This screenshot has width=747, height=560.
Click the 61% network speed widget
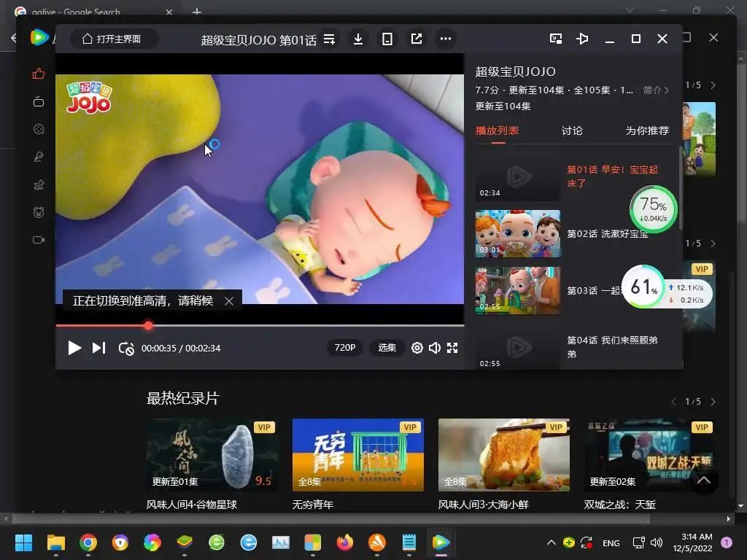tap(667, 287)
